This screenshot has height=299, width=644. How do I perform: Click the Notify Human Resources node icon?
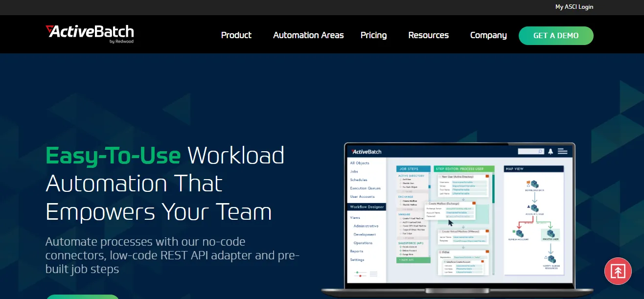(x=551, y=258)
